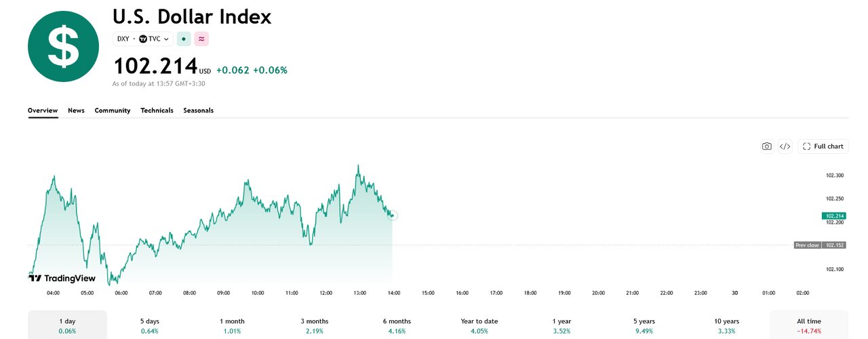Image resolution: width=868 pixels, height=339 pixels.
Task: Click the camera snapshot icon
Action: pyautogui.click(x=766, y=146)
